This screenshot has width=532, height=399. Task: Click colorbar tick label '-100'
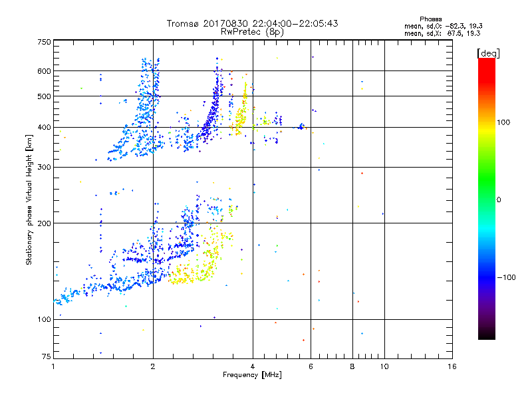pyautogui.click(x=506, y=277)
